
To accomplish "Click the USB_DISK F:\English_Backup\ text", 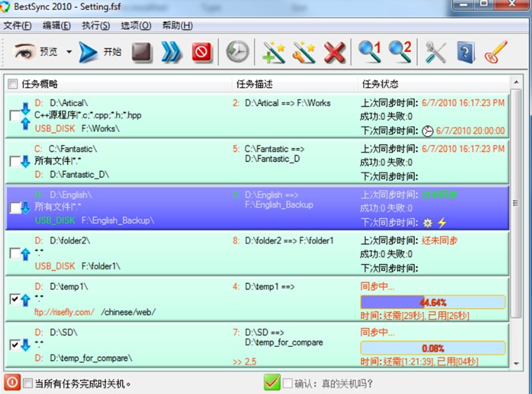I will 94,221.
